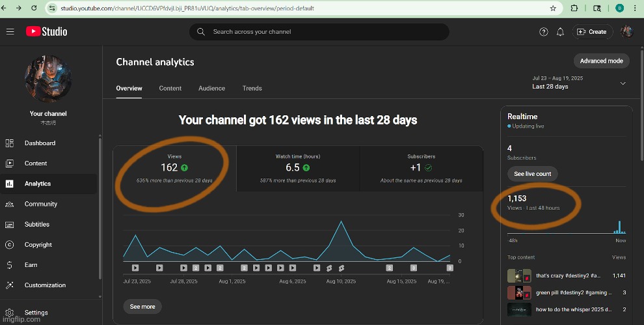Click the Analytics bar chart icon
Image resolution: width=644 pixels, height=325 pixels.
click(10, 184)
